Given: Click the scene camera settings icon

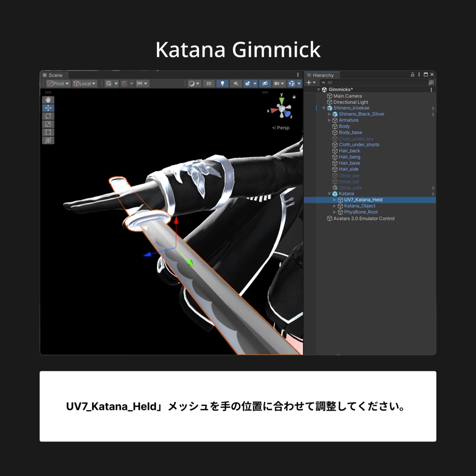Looking at the screenshot, I should 276,84.
